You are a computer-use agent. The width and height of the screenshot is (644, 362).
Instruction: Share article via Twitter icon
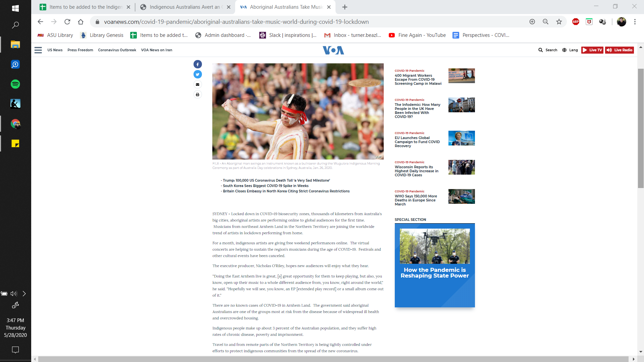pos(198,74)
